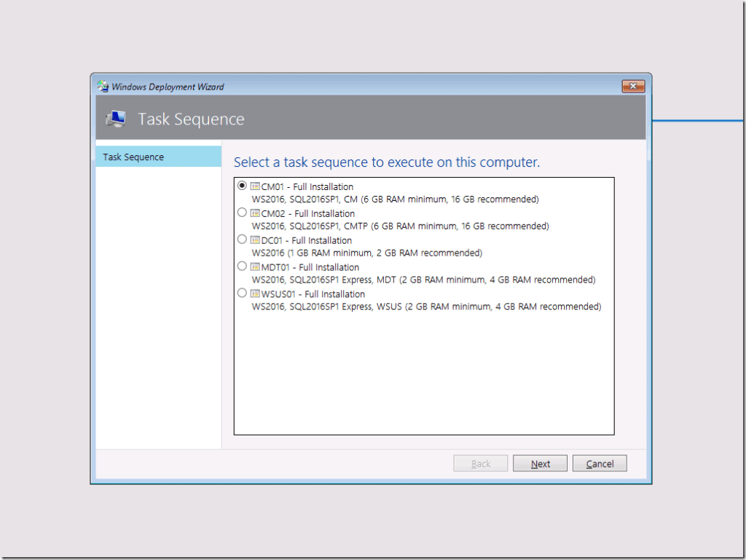Open the Task Sequence step in sidebar
This screenshot has width=746, height=560.
tap(158, 157)
